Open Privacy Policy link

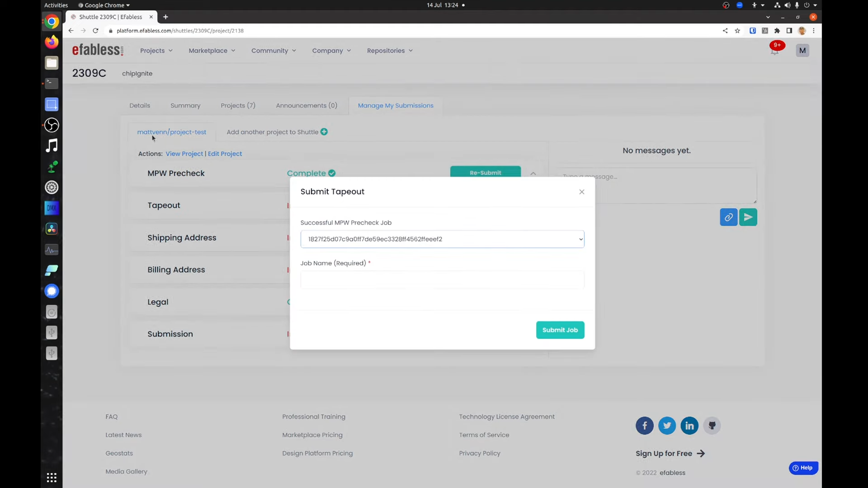[x=480, y=453]
